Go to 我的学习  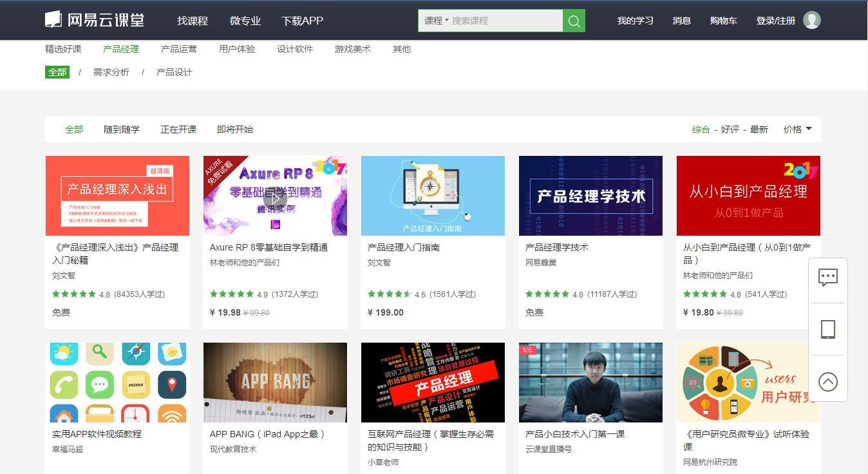[636, 21]
